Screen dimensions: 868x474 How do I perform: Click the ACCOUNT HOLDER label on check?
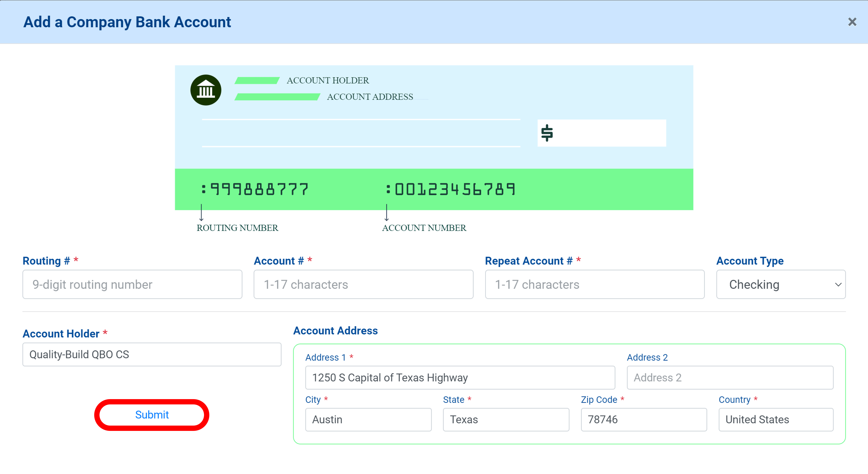click(327, 80)
